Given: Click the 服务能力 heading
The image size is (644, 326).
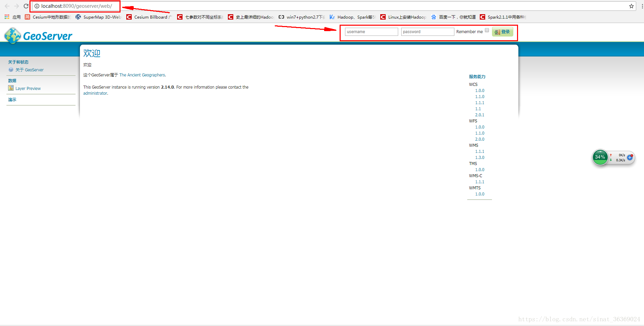Looking at the screenshot, I should click(477, 77).
